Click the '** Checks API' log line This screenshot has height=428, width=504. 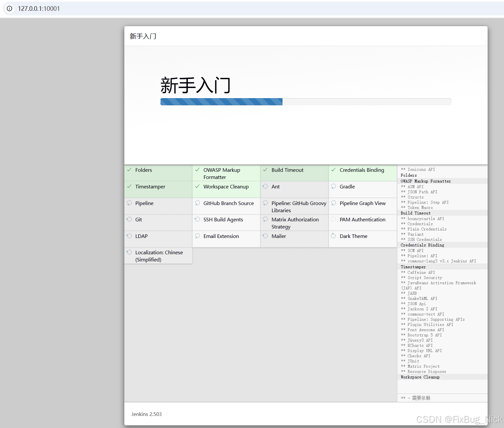click(x=416, y=356)
